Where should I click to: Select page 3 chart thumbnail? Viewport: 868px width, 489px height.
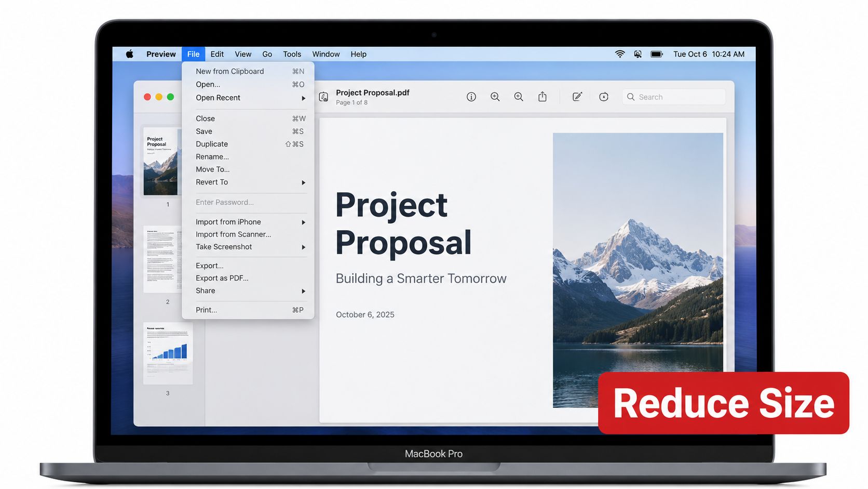[x=168, y=353]
